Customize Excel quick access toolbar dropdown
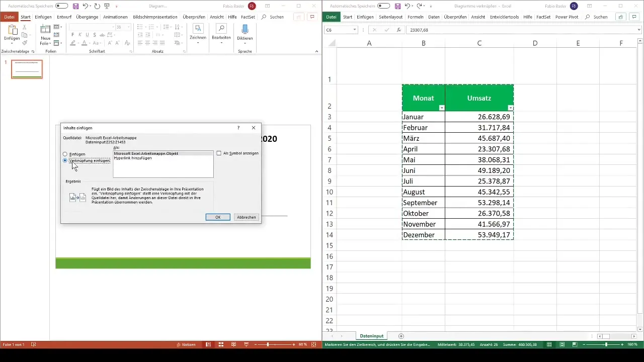644x362 pixels. click(x=431, y=6)
